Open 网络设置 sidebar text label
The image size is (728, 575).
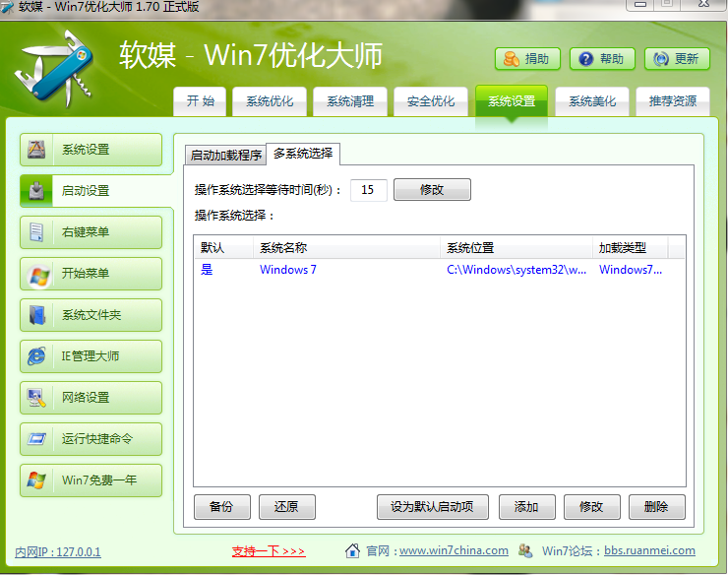click(86, 398)
